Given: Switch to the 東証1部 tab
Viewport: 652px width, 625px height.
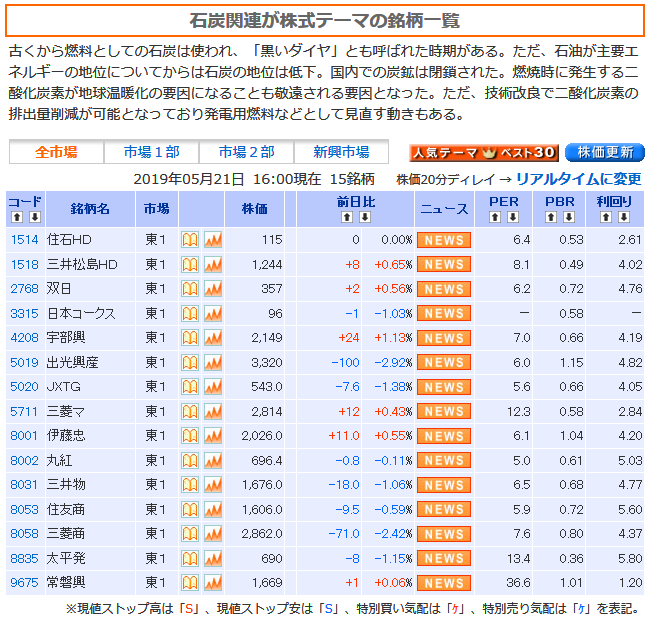Looking at the screenshot, I should pos(152,152).
